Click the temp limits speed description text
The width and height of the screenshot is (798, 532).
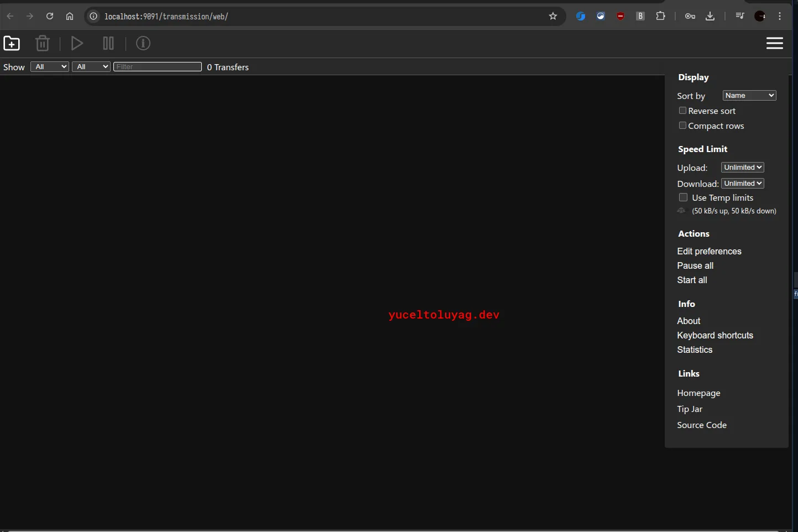coord(734,211)
